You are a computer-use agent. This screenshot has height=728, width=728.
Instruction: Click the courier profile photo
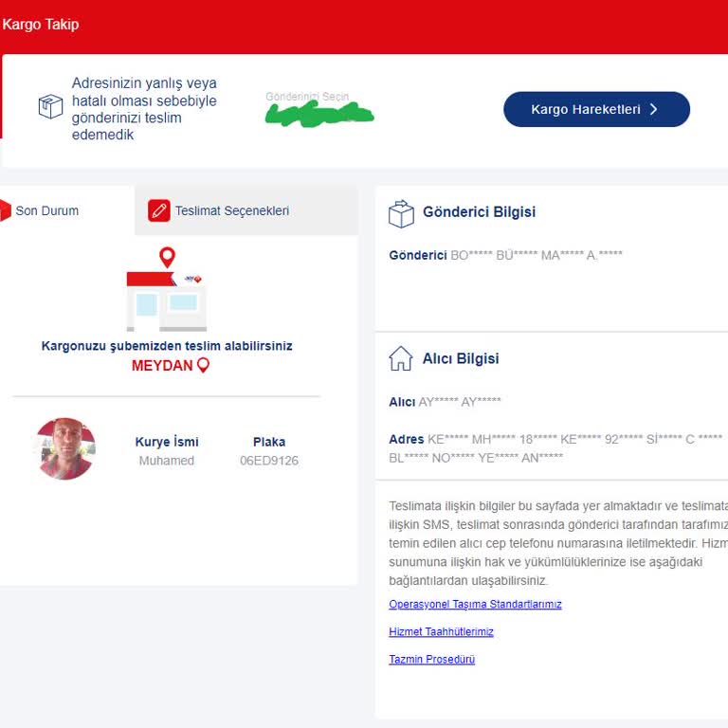(65, 448)
